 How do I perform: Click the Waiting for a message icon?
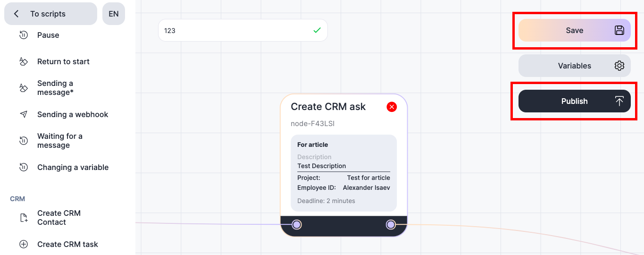(x=24, y=140)
